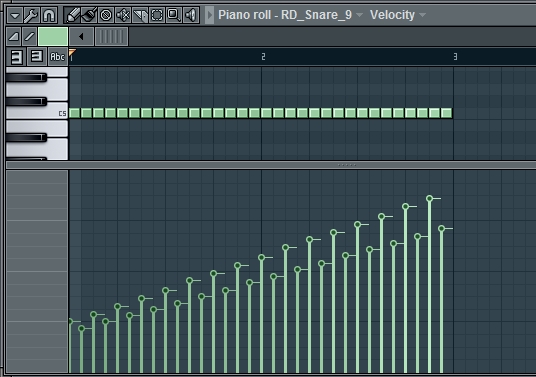Click the black key directly above C5
This screenshot has height=377, width=536.
pyautogui.click(x=26, y=102)
